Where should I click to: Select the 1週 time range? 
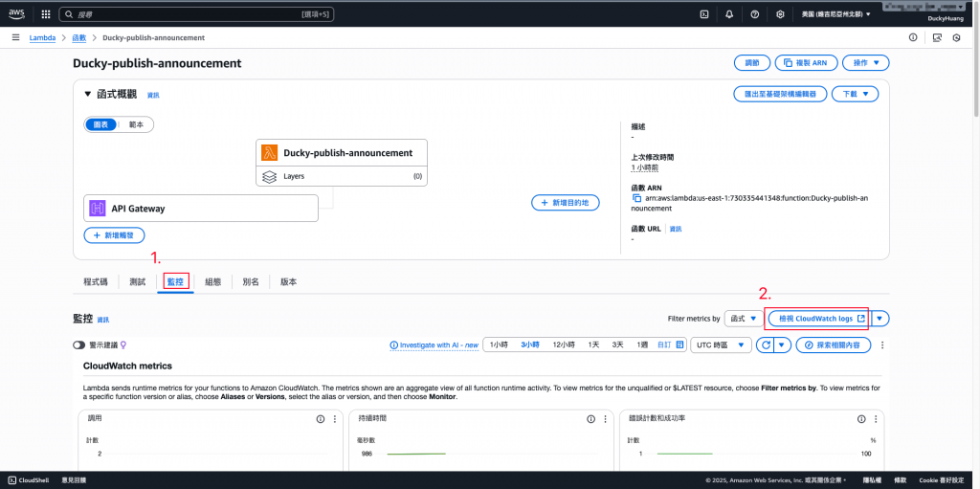click(x=642, y=345)
